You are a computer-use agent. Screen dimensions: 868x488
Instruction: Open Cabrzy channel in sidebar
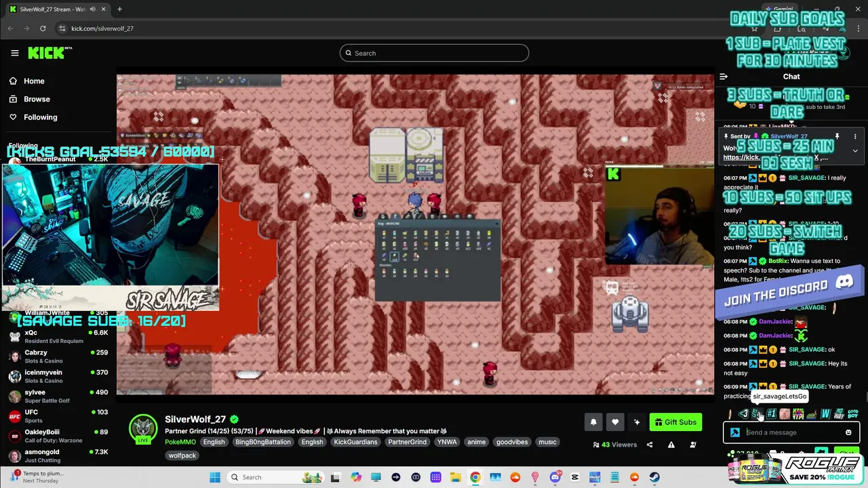coord(58,357)
